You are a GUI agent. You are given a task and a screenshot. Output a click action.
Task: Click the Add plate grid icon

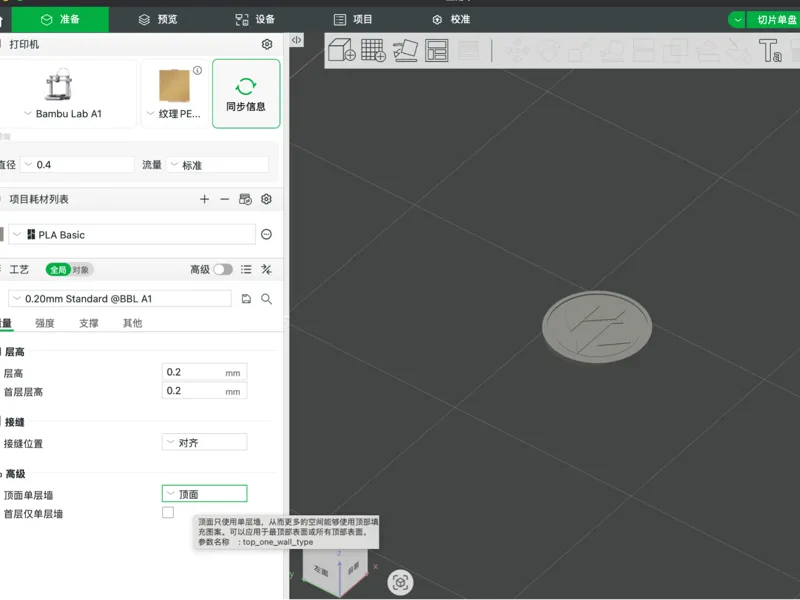pos(373,50)
